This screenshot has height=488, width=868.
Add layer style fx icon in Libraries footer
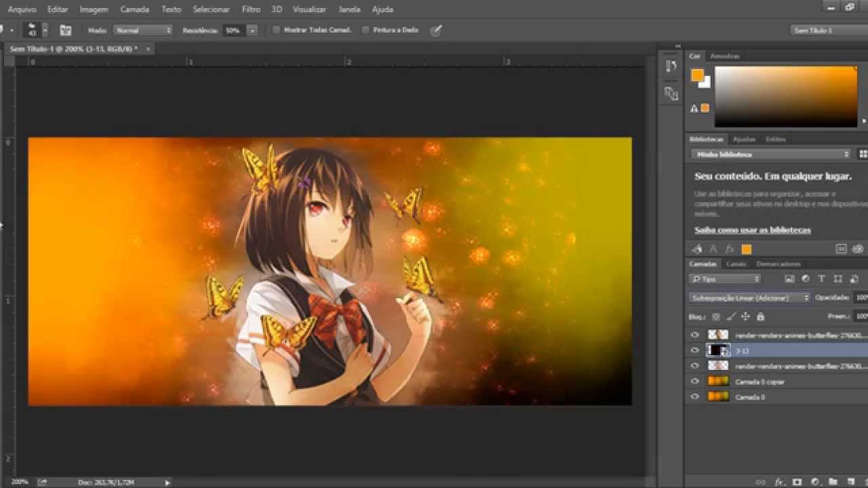tap(730, 249)
